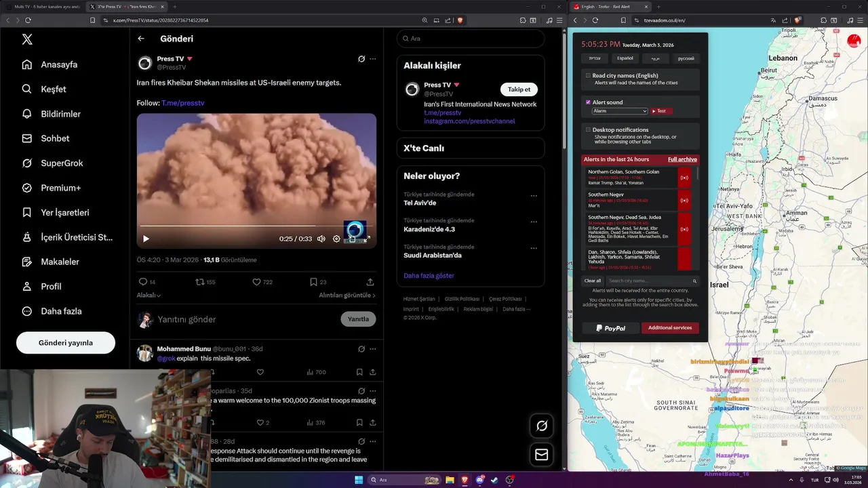Viewport: 868px width, 488px height.
Task: Click the Ara search box on X
Action: (471, 39)
